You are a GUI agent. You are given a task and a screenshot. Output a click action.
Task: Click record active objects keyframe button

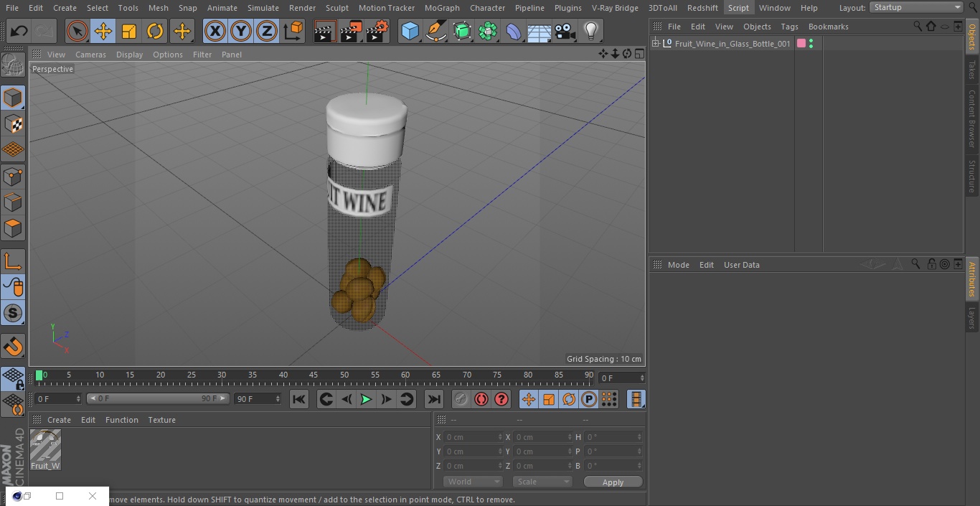(461, 399)
